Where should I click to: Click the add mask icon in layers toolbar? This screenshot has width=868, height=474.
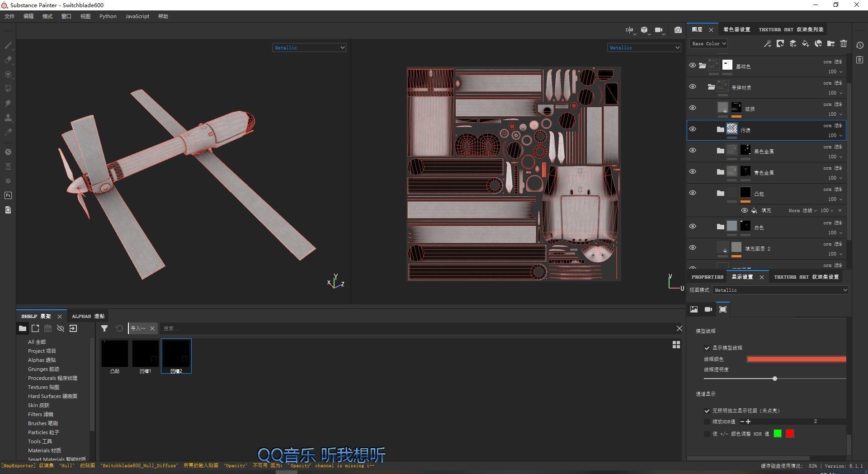780,43
